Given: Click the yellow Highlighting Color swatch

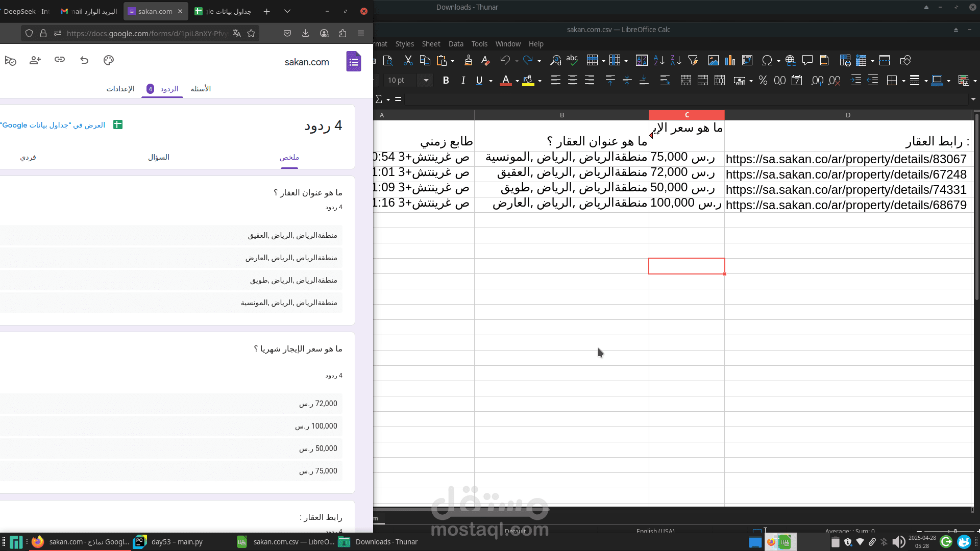Looking at the screenshot, I should point(528,80).
